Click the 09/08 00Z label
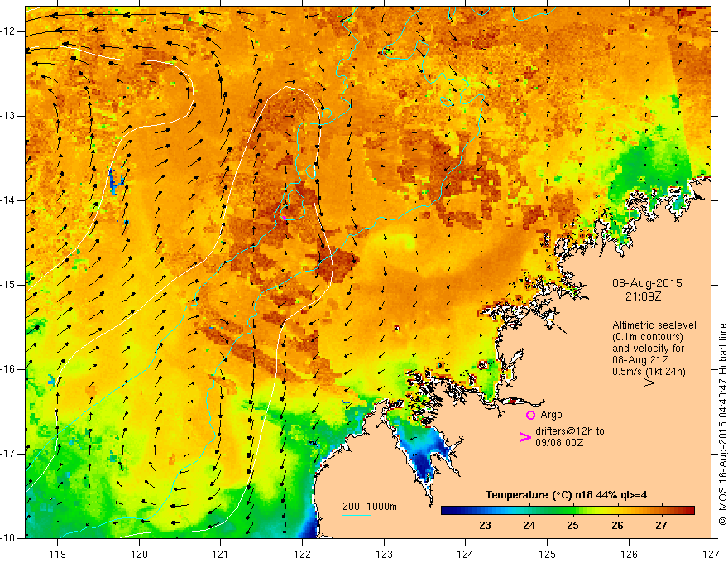Screen dimensions: 728x563 pyautogui.click(x=559, y=443)
